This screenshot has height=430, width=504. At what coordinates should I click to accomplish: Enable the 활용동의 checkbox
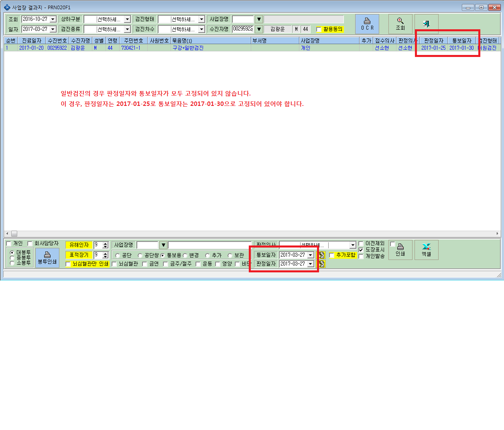tap(319, 29)
